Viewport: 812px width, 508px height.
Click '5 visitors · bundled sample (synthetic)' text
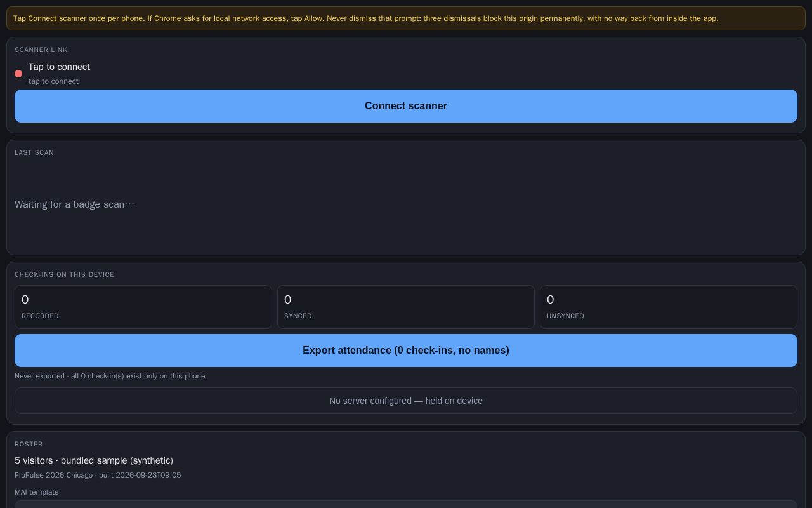click(94, 460)
